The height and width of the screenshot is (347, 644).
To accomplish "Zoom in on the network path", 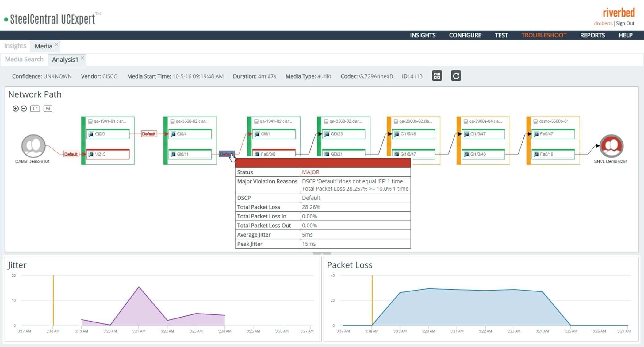I will point(15,108).
